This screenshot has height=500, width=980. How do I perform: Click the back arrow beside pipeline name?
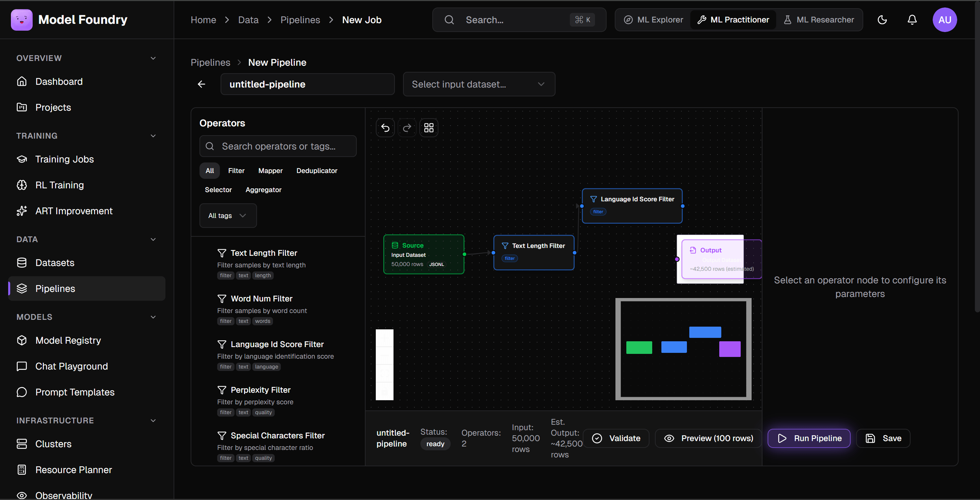[x=202, y=84]
